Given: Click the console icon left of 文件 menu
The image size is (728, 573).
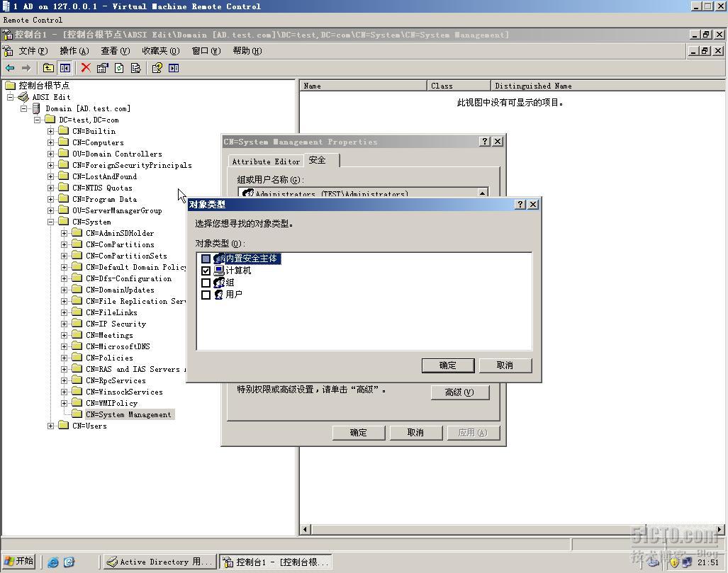Looking at the screenshot, I should pyautogui.click(x=8, y=50).
